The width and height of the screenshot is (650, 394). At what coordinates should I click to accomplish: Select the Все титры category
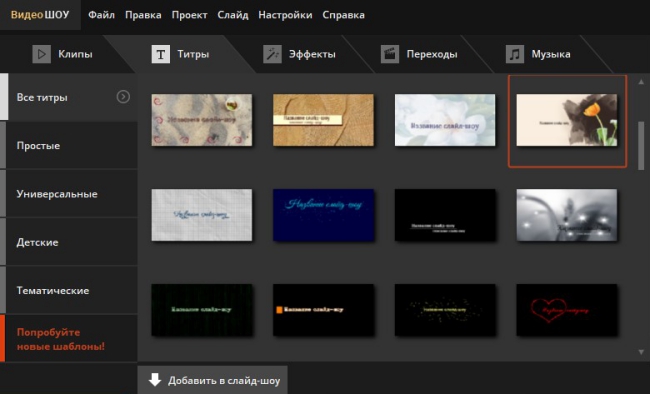point(69,97)
